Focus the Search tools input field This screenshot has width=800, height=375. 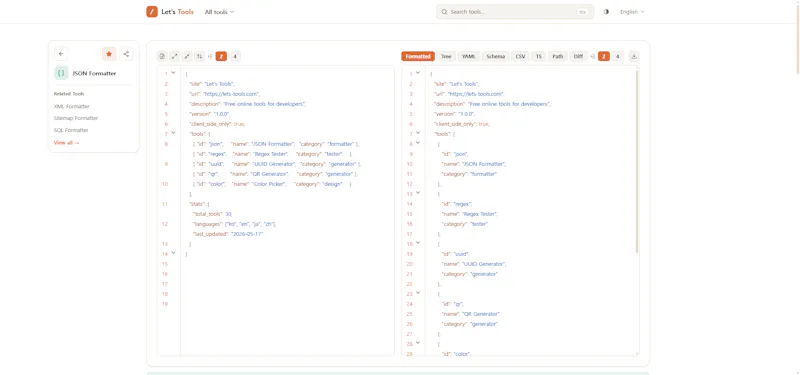point(515,12)
